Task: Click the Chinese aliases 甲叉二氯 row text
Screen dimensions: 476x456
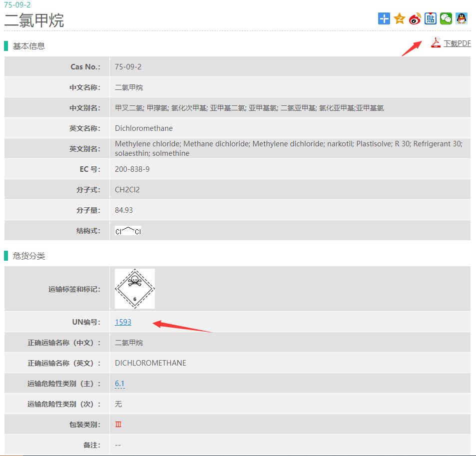Action: (249, 108)
